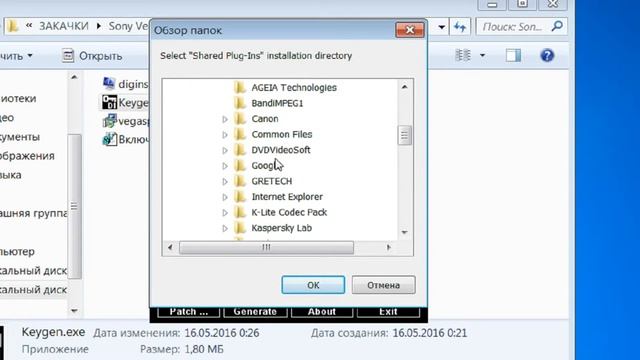Click the search magnifier icon
Image resolution: width=640 pixels, height=360 pixels.
click(557, 27)
